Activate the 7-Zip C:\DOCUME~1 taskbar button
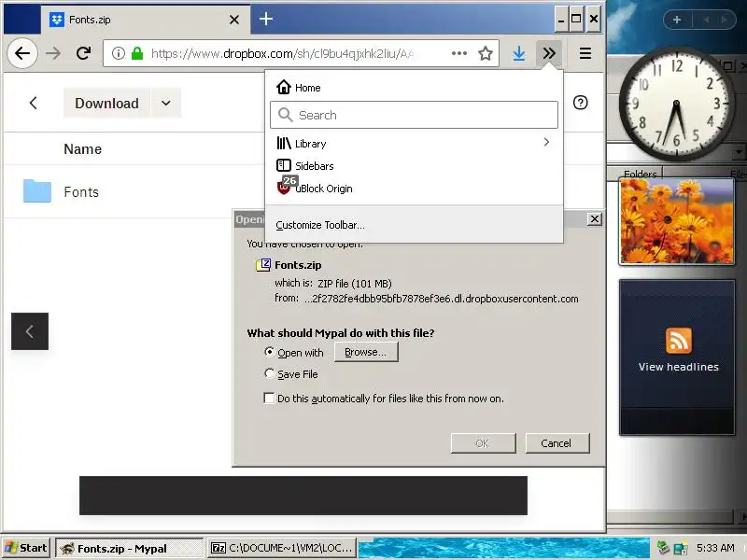Image resolution: width=747 pixels, height=560 pixels. (x=283, y=548)
